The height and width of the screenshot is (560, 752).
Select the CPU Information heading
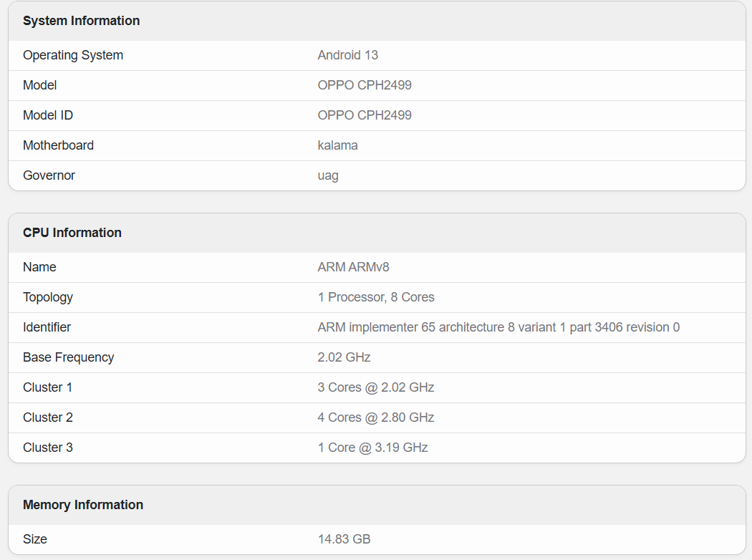click(72, 233)
